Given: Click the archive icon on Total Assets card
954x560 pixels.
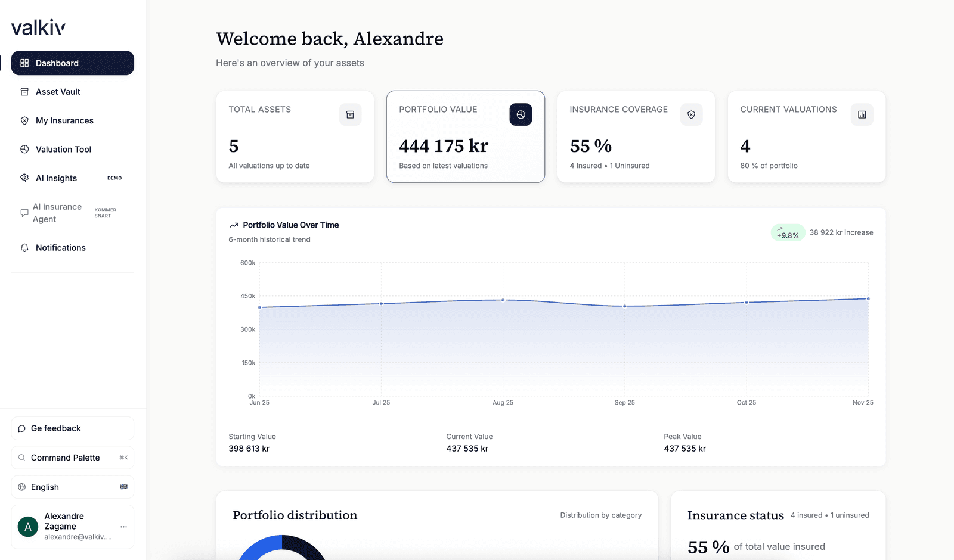Looking at the screenshot, I should point(350,114).
